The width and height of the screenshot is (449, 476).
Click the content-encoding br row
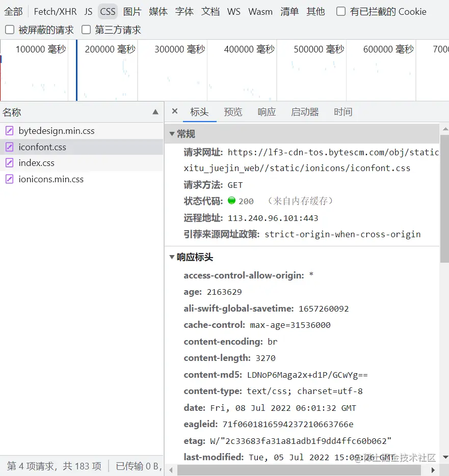coord(230,342)
